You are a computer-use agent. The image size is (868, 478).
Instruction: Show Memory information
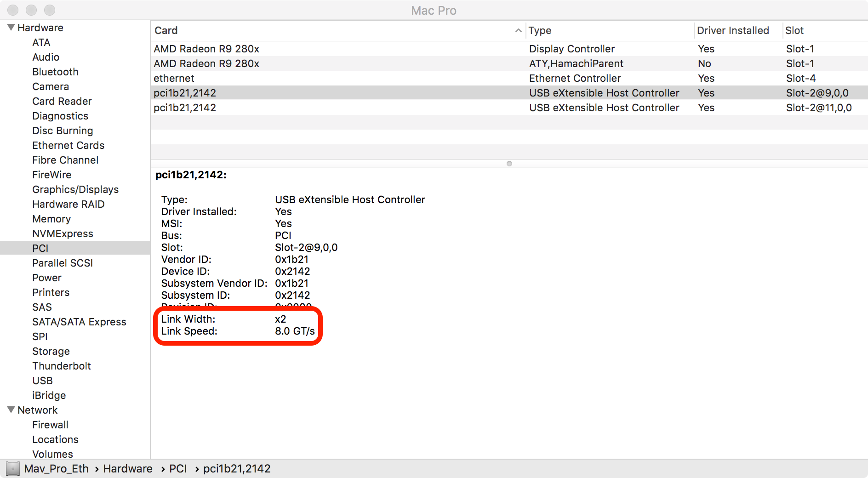pyautogui.click(x=51, y=219)
